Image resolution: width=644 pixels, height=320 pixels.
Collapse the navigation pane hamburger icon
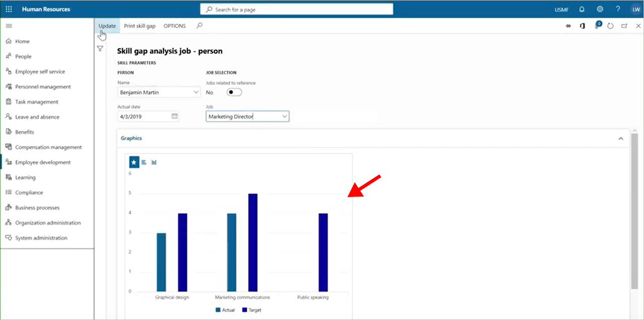click(9, 26)
